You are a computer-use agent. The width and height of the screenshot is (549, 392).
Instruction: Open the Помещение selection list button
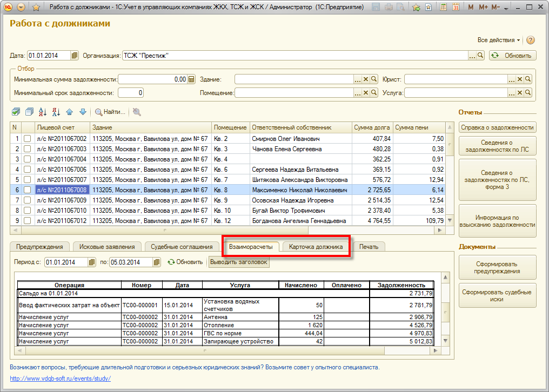(358, 93)
